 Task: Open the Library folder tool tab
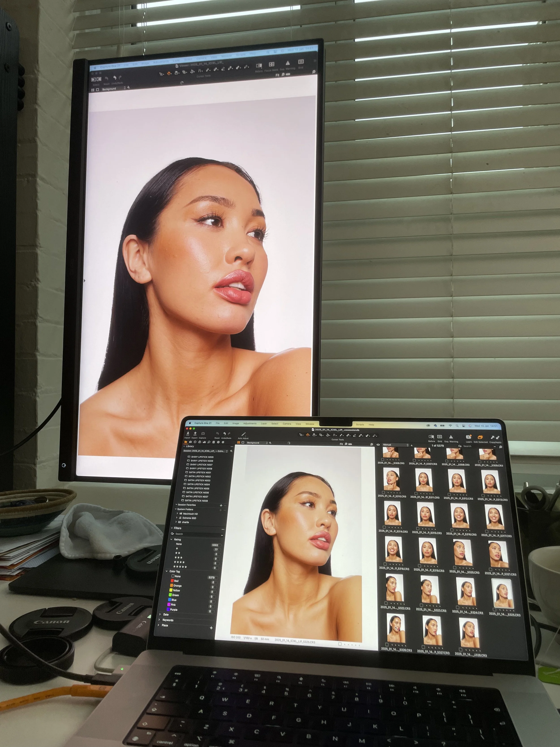186,442
